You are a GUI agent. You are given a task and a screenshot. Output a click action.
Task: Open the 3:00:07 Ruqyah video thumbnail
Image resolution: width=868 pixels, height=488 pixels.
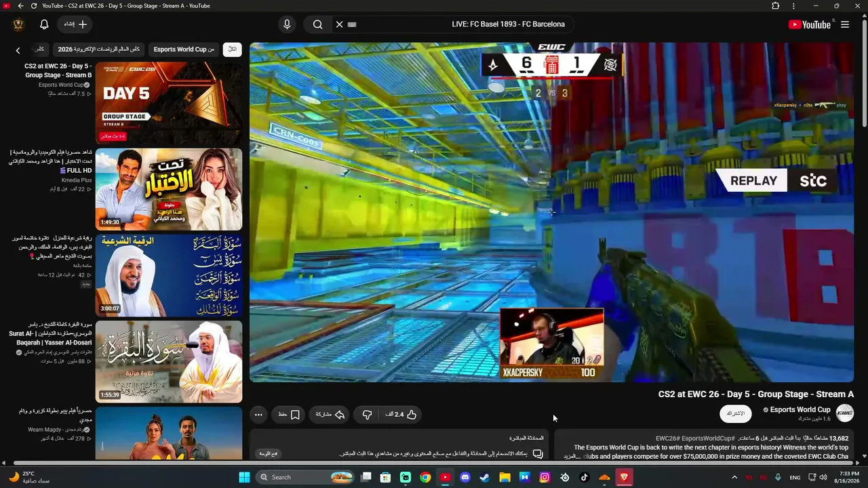[169, 276]
